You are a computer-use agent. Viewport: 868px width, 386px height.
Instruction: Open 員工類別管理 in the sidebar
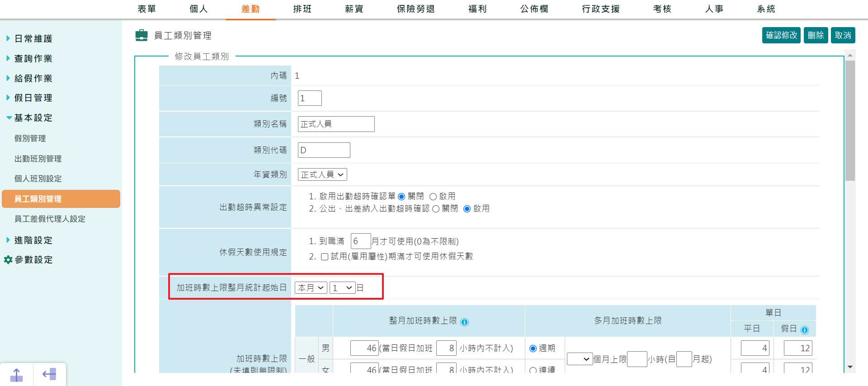click(x=61, y=199)
